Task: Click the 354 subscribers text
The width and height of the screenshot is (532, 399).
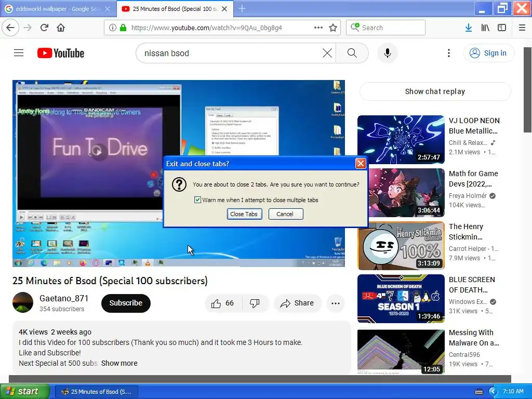Action: point(62,309)
